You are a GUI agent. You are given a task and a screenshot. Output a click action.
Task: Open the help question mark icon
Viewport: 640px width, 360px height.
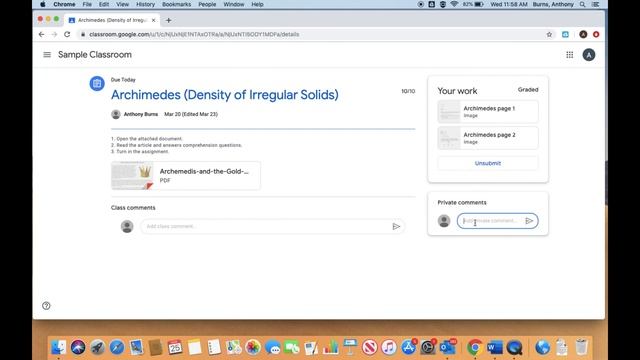tap(46, 306)
